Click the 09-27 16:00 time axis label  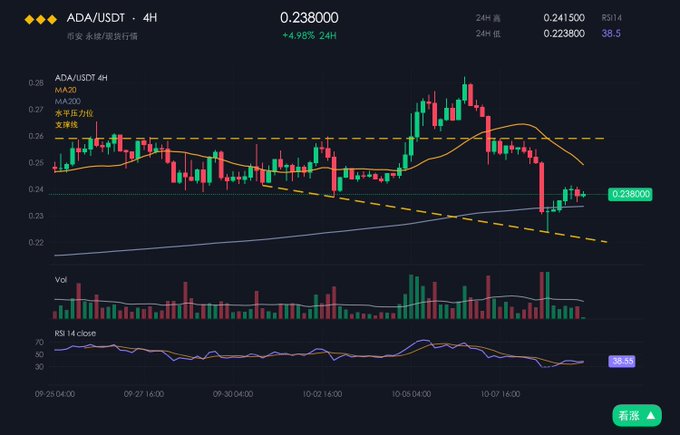[144, 394]
